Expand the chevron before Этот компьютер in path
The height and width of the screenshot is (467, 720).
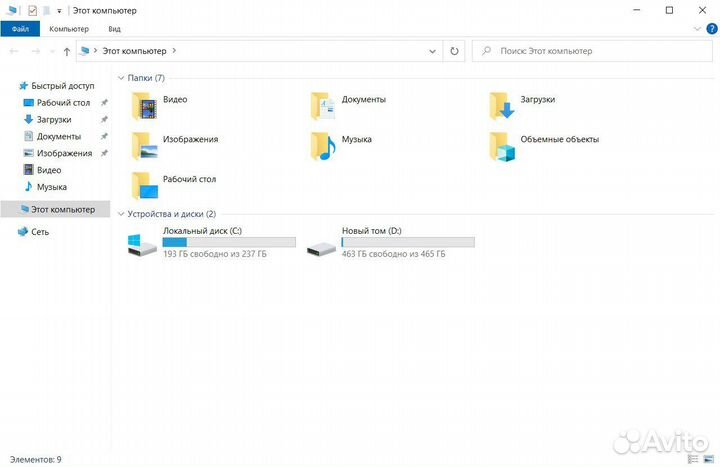click(96, 51)
